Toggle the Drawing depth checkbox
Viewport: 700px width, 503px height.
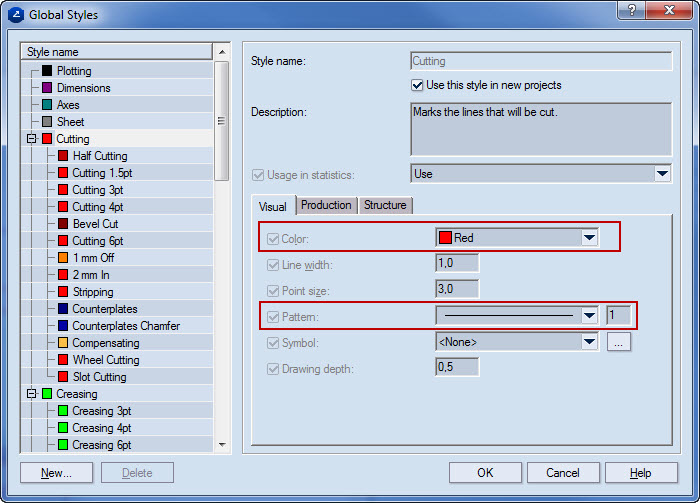[x=273, y=367]
